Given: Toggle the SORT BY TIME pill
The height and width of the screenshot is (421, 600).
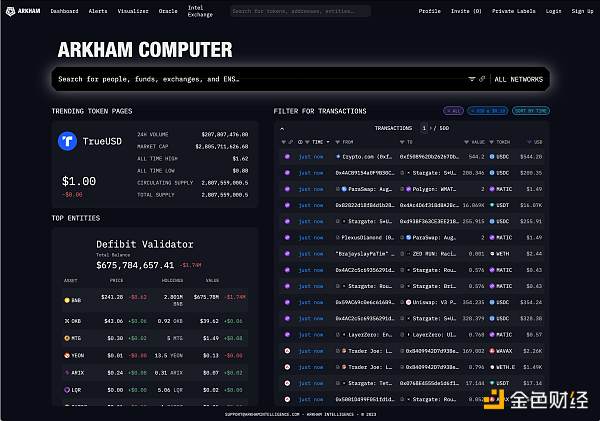Looking at the screenshot, I should pyautogui.click(x=531, y=111).
